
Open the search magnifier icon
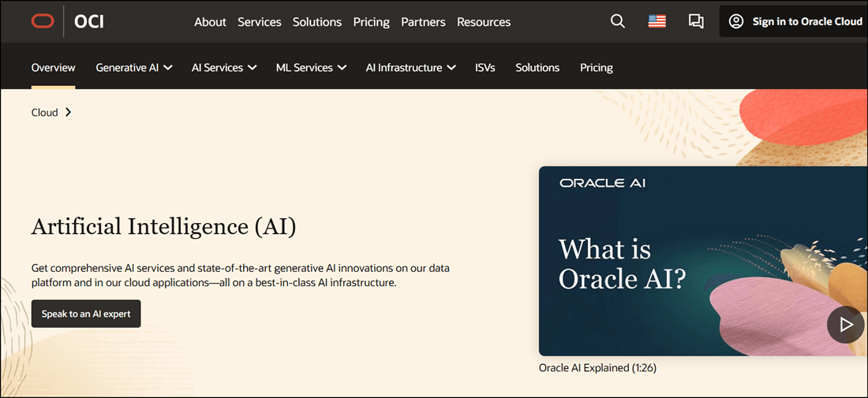tap(617, 21)
